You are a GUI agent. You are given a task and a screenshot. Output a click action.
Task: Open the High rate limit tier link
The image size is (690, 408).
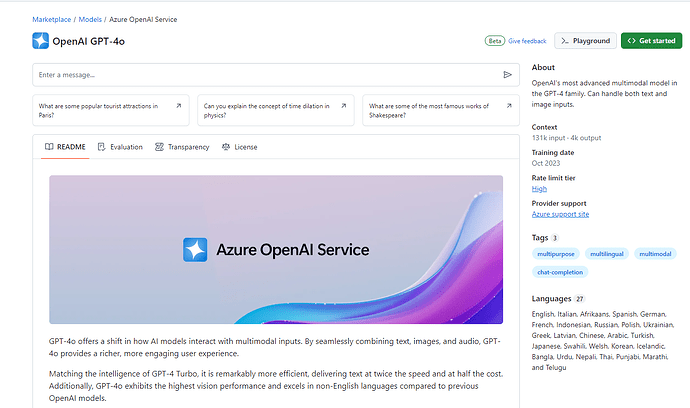[539, 189]
